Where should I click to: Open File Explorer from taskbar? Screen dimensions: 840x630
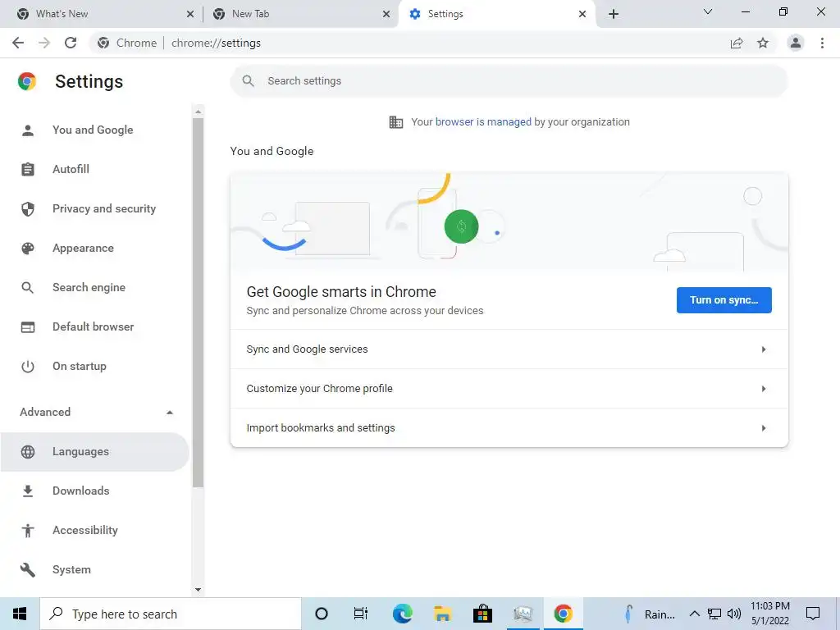442,614
